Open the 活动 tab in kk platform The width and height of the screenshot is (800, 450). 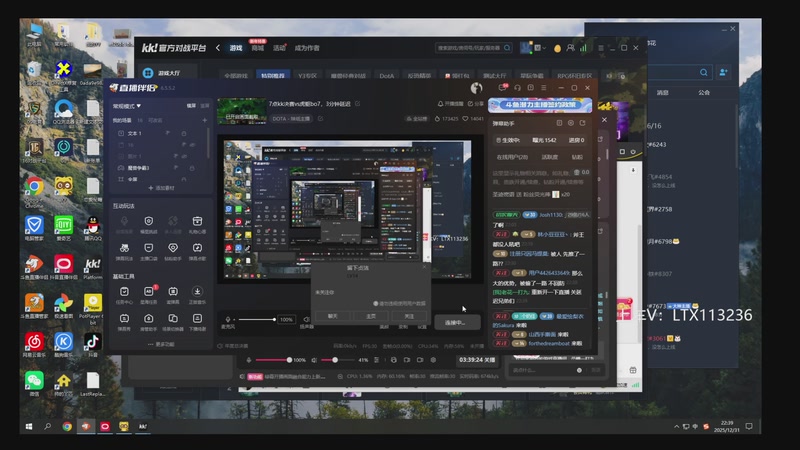point(279,48)
